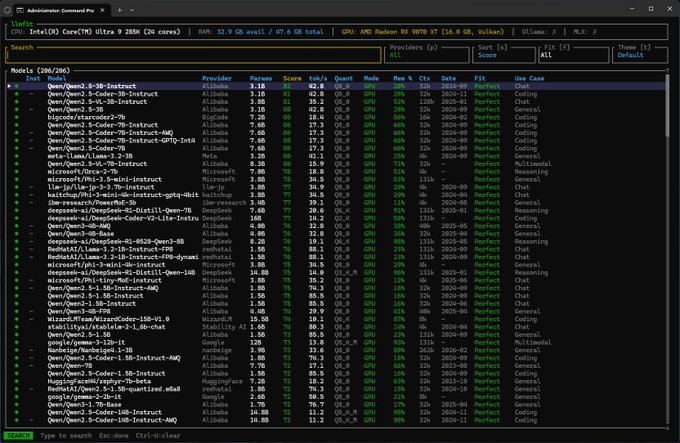This screenshot has width=680, height=443.
Task: Select the Qwen/Qwen3-4B-AWQ row
Action: 336,226
